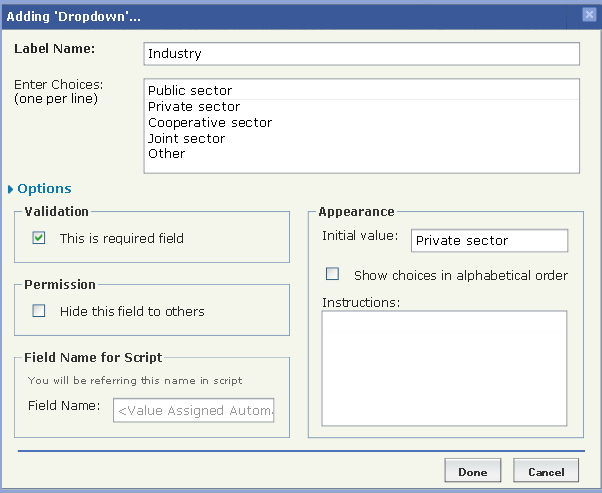This screenshot has height=493, width=602.
Task: Click the Appearance group heading
Action: [356, 211]
